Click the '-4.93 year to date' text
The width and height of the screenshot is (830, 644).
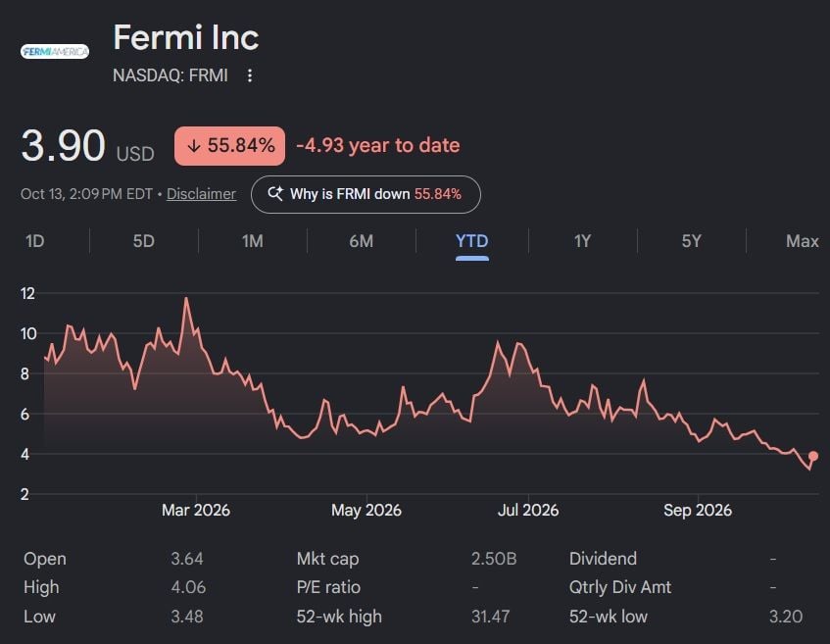[378, 145]
